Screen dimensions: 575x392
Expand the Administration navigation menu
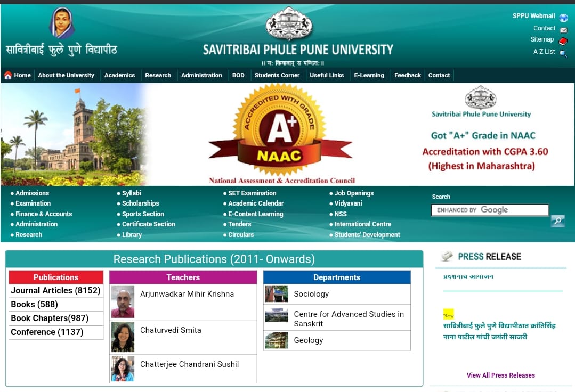coord(201,76)
